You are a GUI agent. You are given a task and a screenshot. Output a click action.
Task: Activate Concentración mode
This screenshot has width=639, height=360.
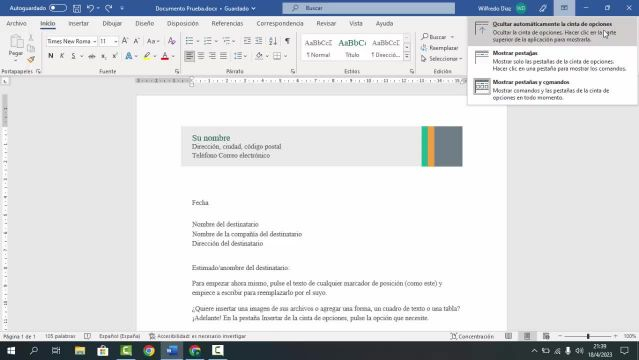pos(472,336)
